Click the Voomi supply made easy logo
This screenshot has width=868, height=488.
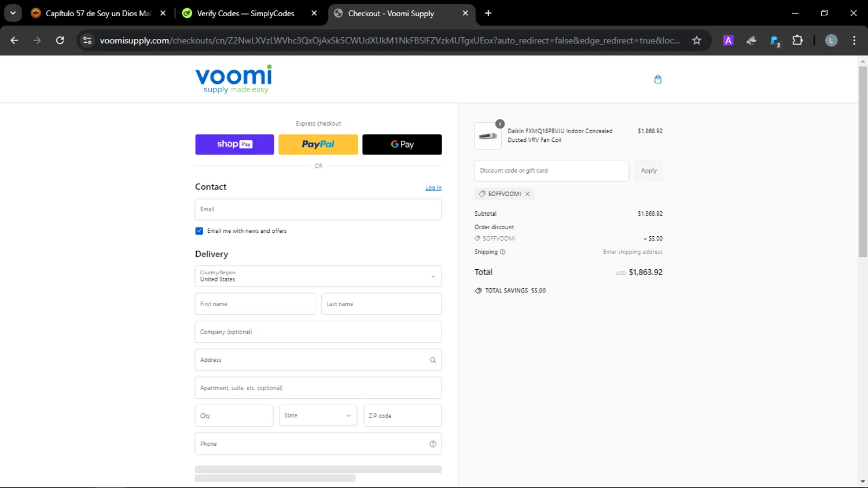234,79
